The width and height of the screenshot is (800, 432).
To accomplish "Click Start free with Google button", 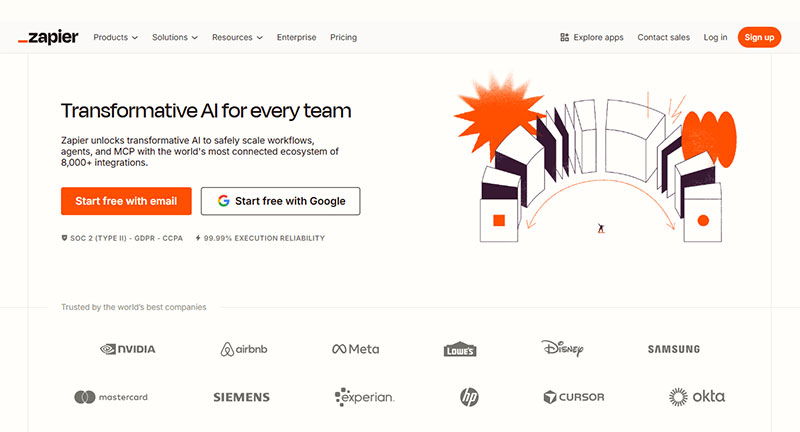I will 281,201.
